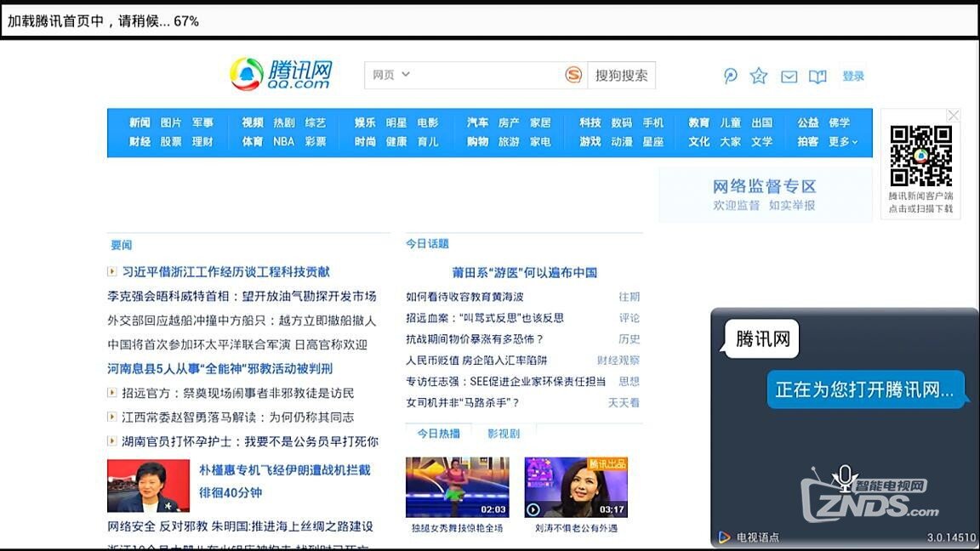Image resolution: width=980 pixels, height=551 pixels.
Task: Play the 刘涛 03:17 video thumbnail
Action: click(x=576, y=487)
